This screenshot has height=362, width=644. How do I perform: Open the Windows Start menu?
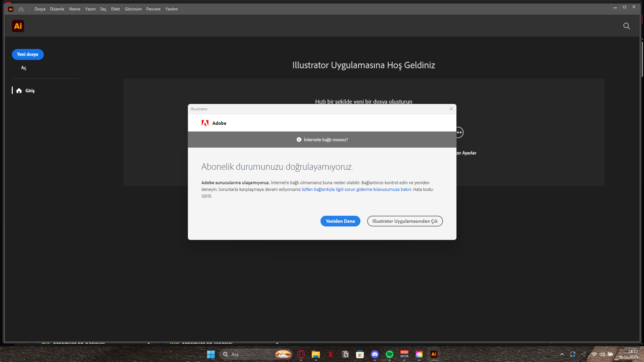tap(211, 354)
